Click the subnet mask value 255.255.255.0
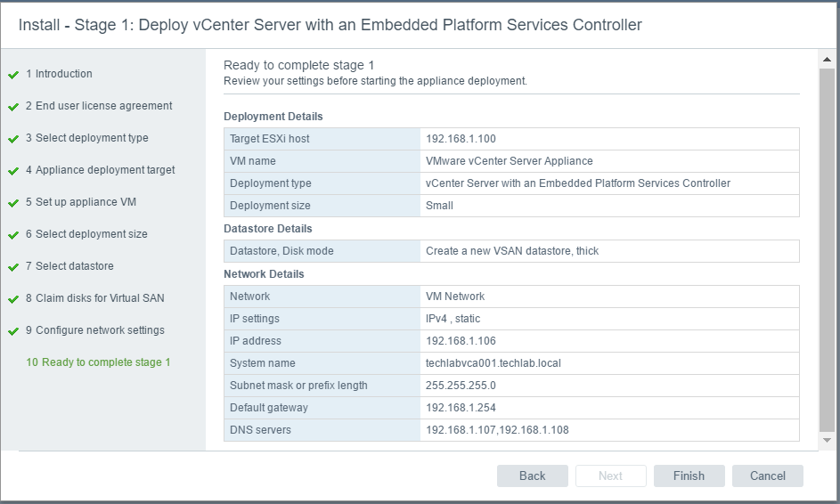This screenshot has height=504, width=840. tap(461, 386)
